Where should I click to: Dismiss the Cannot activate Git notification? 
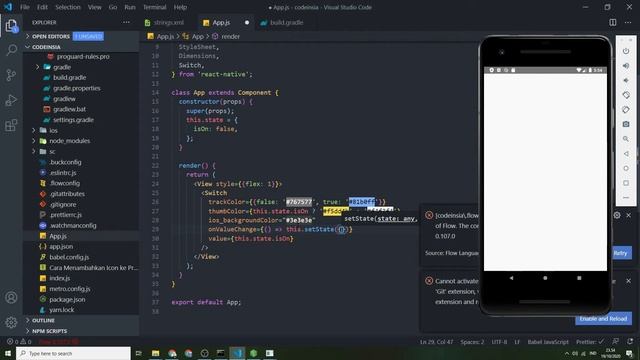[x=629, y=281]
